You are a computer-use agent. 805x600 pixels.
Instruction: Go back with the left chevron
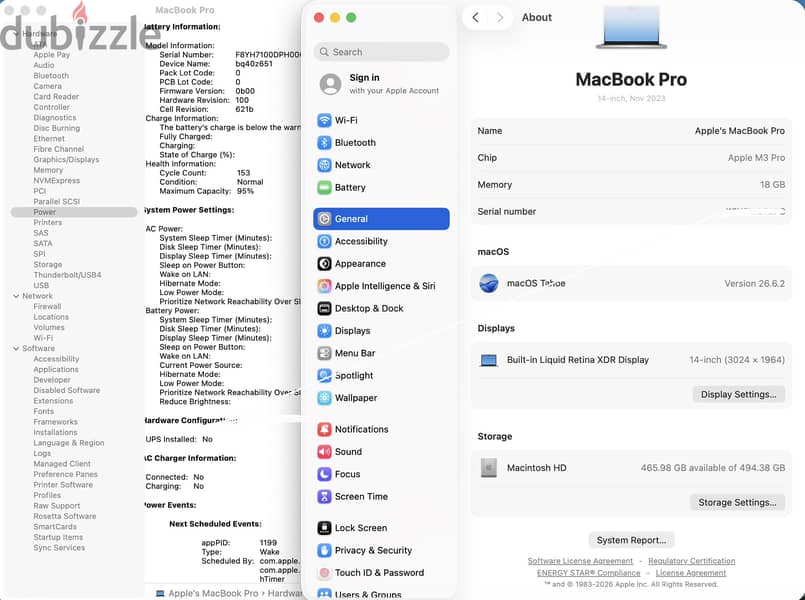475,17
